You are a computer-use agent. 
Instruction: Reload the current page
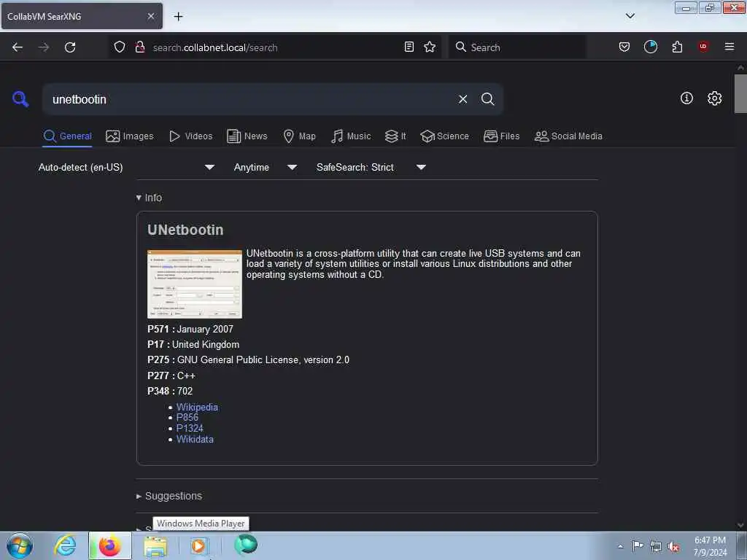[x=70, y=47]
